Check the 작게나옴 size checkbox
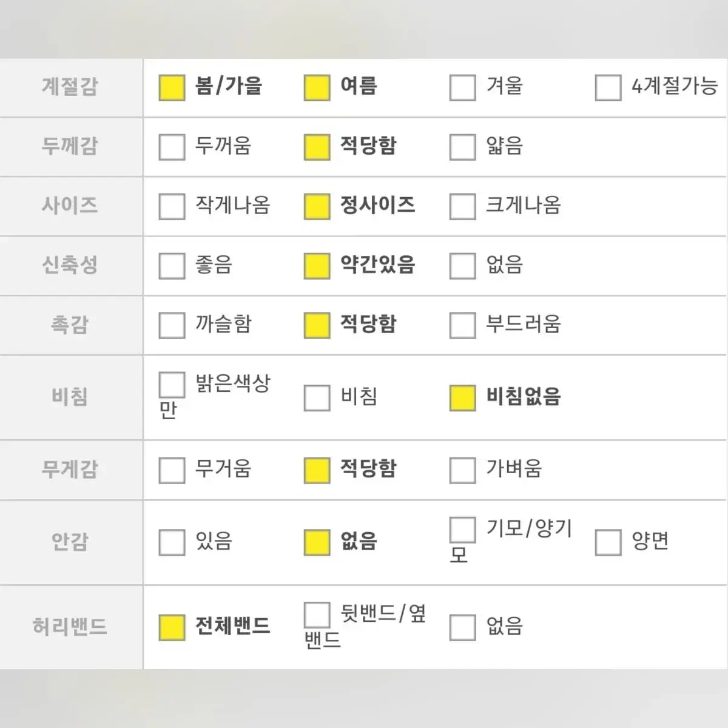Screen dimensions: 728x728 pos(172,206)
